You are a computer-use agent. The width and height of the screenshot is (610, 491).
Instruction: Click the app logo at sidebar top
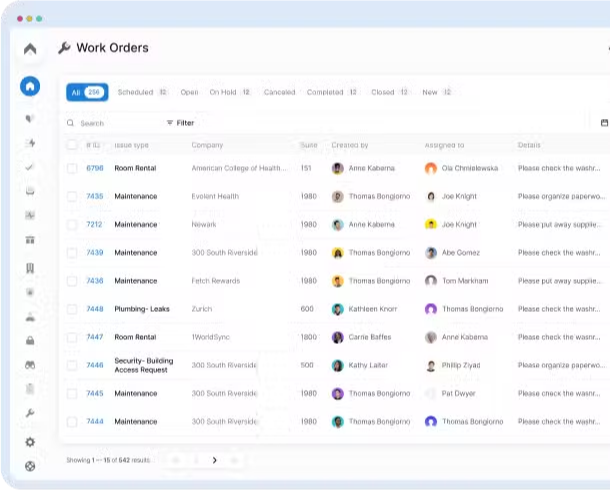[30, 49]
